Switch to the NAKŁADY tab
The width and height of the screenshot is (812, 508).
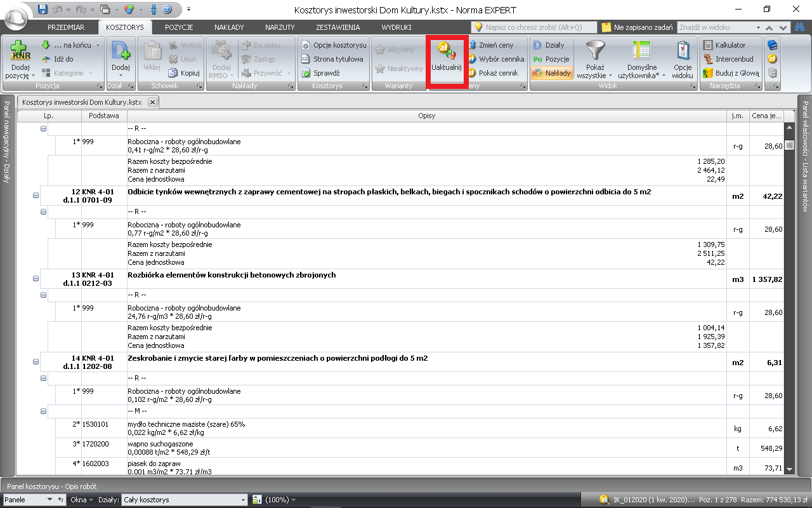click(229, 27)
